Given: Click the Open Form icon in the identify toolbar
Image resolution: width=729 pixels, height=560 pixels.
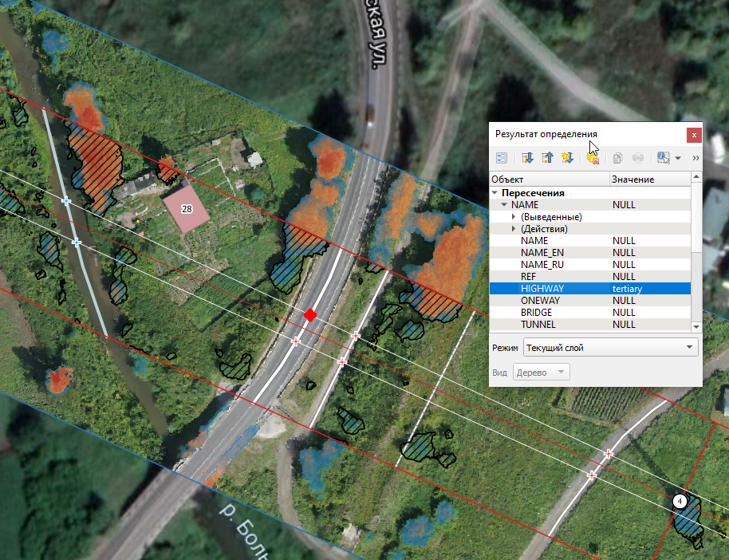Looking at the screenshot, I should click(x=501, y=158).
